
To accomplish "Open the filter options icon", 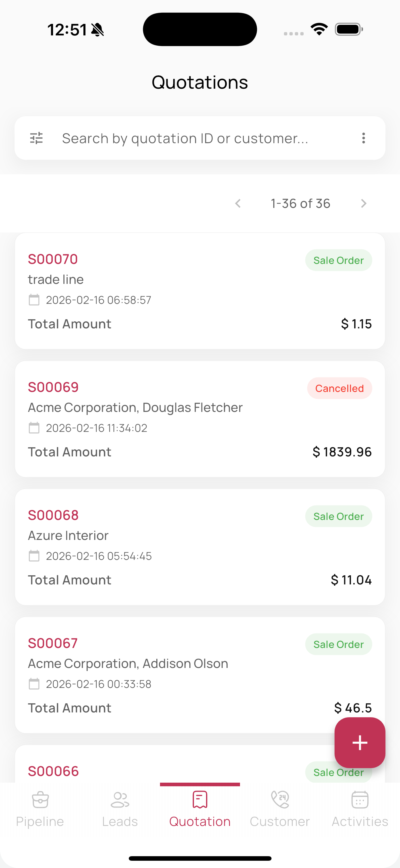I will pos(36,138).
